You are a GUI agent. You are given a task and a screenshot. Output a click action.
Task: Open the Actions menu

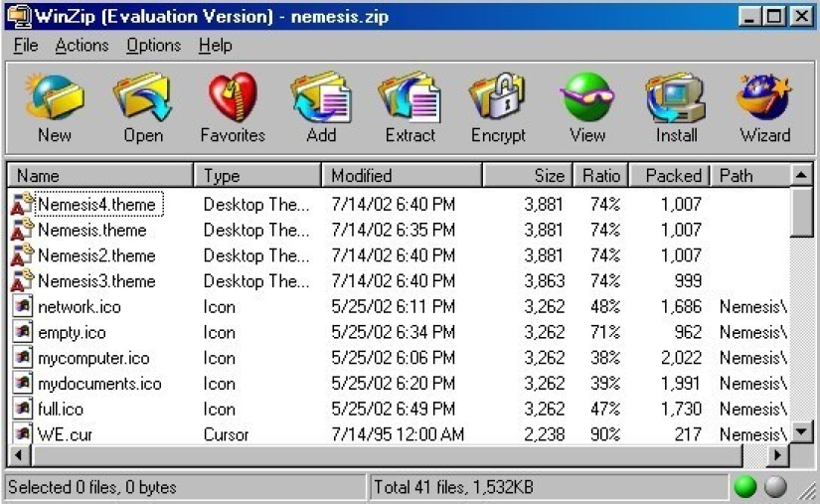[82, 46]
